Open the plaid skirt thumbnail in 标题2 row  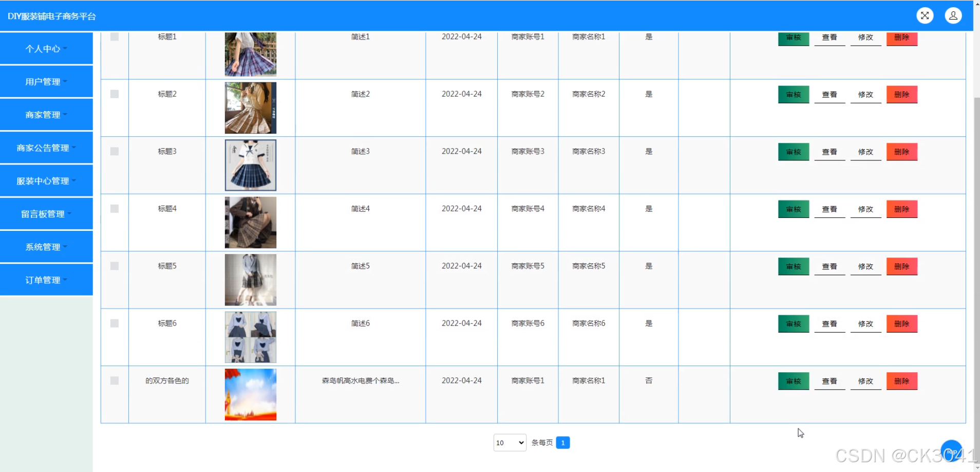[251, 108]
